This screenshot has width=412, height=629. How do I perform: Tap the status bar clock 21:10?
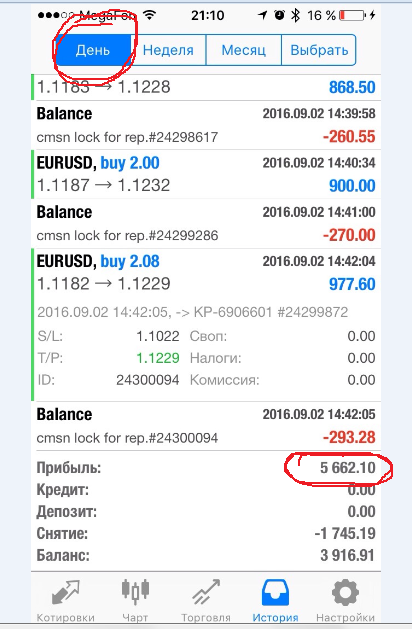pos(207,16)
